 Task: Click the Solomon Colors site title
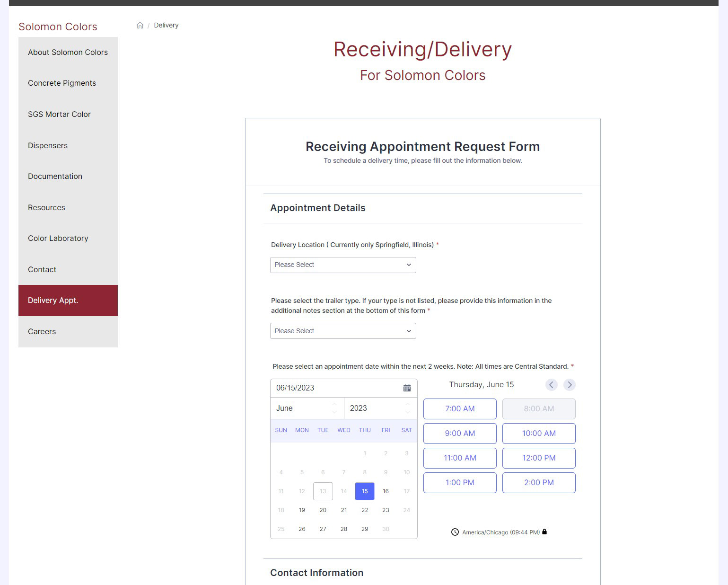58,27
